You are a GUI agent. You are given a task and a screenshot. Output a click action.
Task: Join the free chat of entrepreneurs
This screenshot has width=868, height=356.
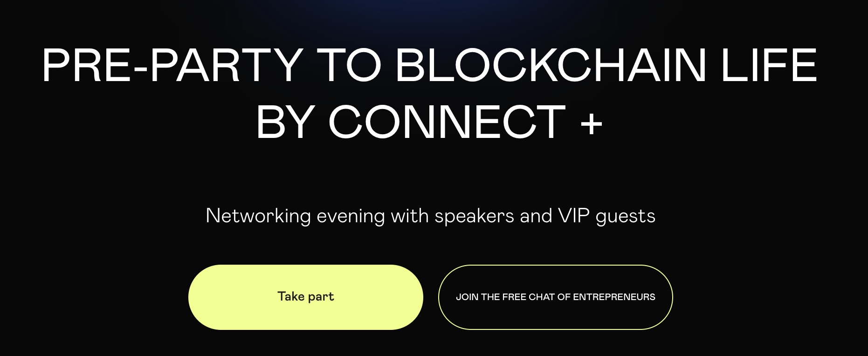555,297
